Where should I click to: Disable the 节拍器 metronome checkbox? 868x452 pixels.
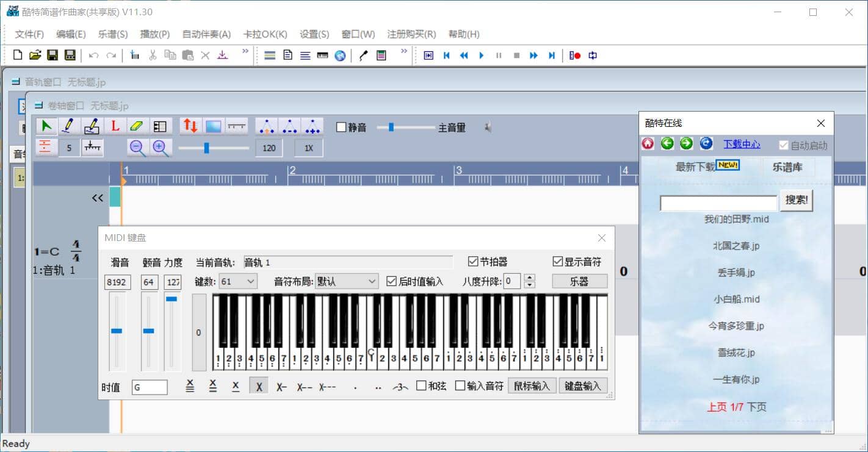(473, 262)
